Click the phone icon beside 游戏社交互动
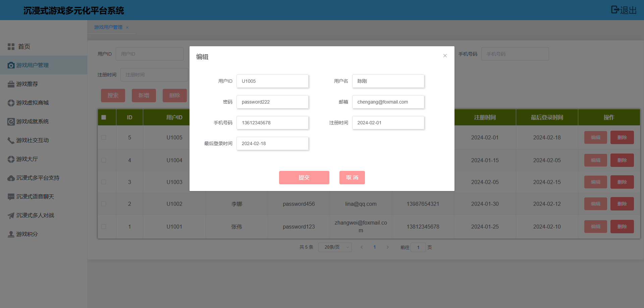The image size is (644, 308). (x=11, y=140)
